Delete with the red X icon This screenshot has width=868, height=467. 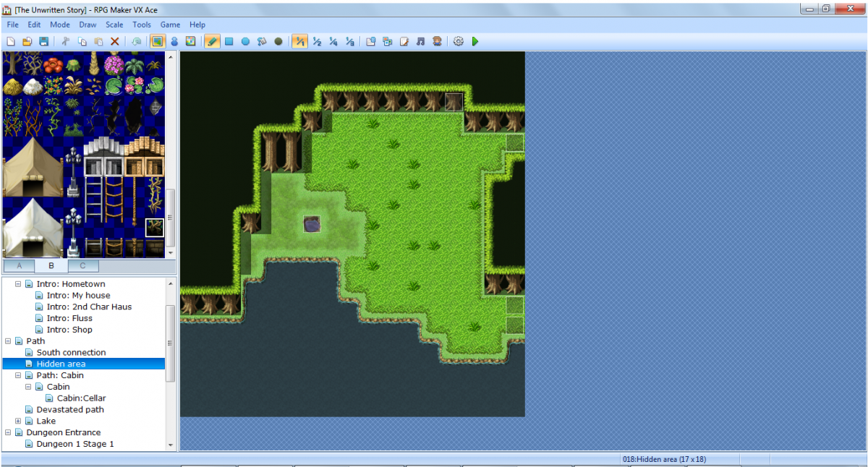tap(114, 41)
